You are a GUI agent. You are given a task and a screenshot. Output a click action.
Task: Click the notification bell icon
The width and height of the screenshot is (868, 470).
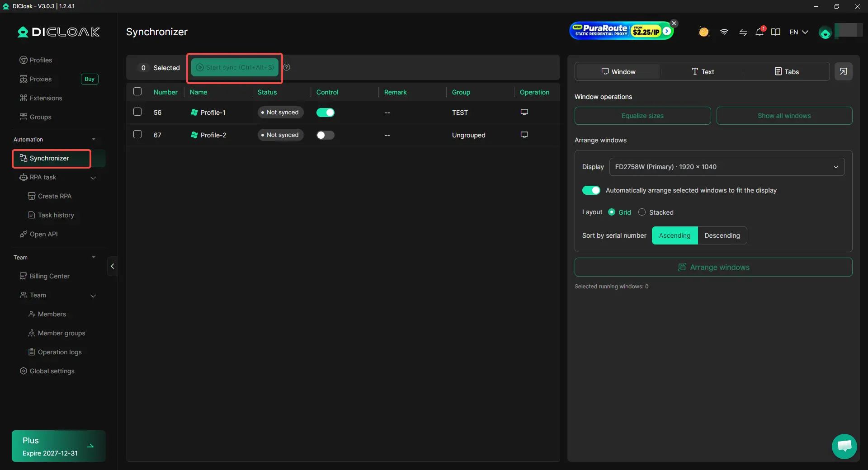pos(759,32)
